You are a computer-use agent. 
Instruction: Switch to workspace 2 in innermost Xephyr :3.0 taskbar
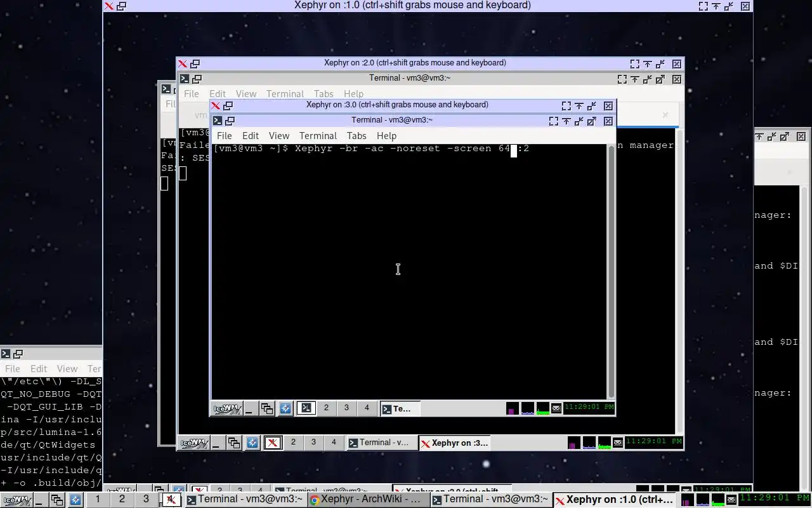tap(326, 408)
